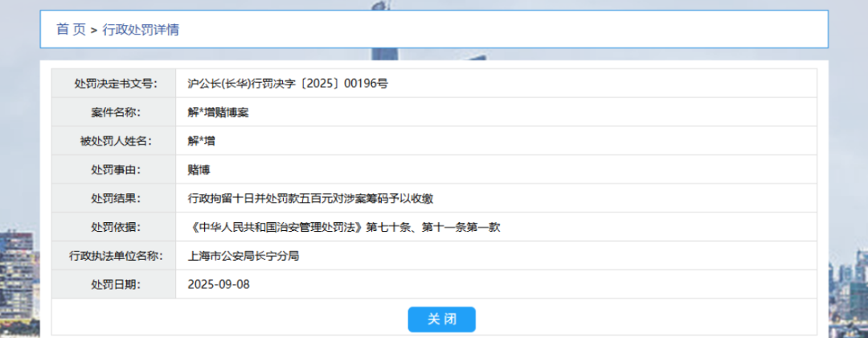Select the 赌博 reason value
868x338 pixels.
click(199, 170)
